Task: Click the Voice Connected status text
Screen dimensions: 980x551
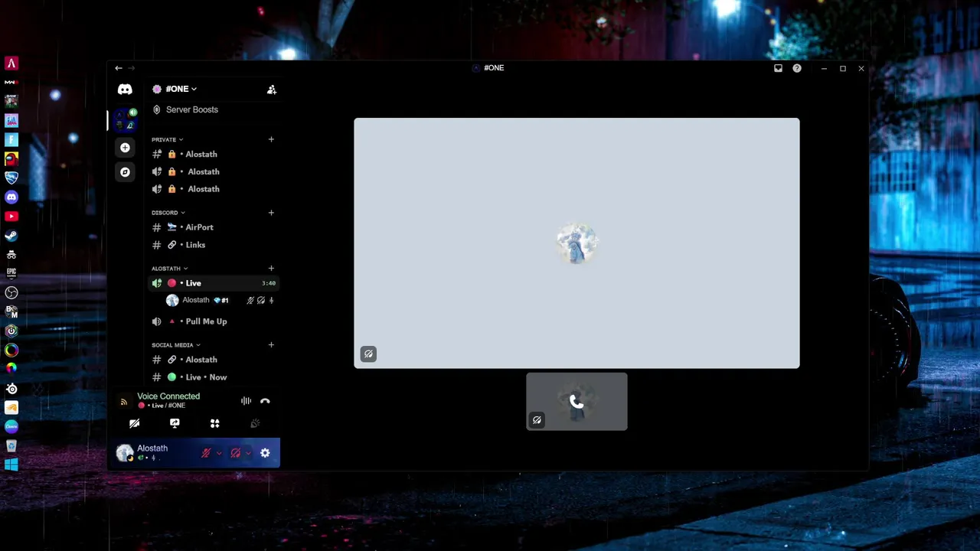Action: [168, 396]
